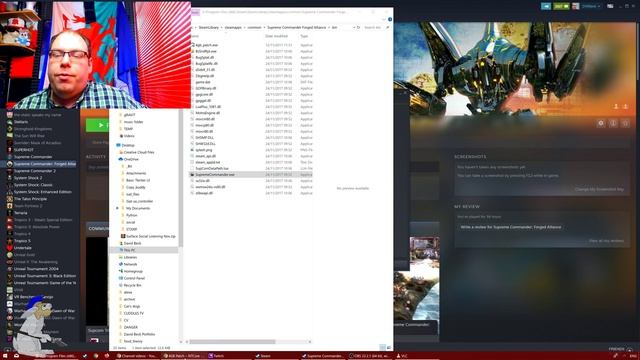
Task: Click Supreme Commander Forged Alliance breadcrumb segment
Action: tap(297, 27)
